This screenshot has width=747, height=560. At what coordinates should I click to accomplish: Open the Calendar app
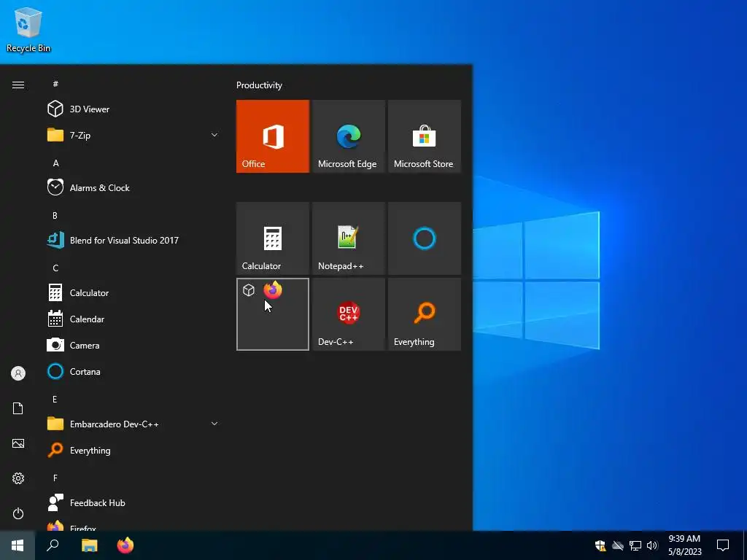[133, 319]
